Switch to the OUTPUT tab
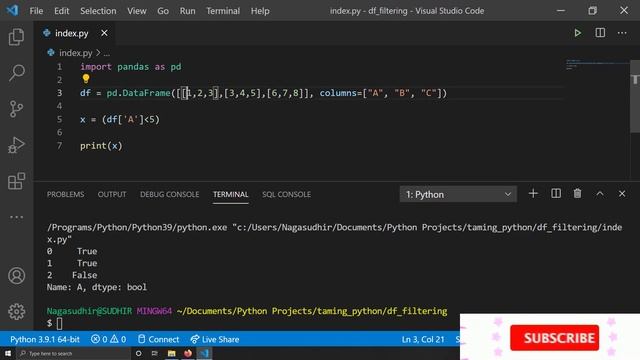This screenshot has height=360, width=640. 112,194
